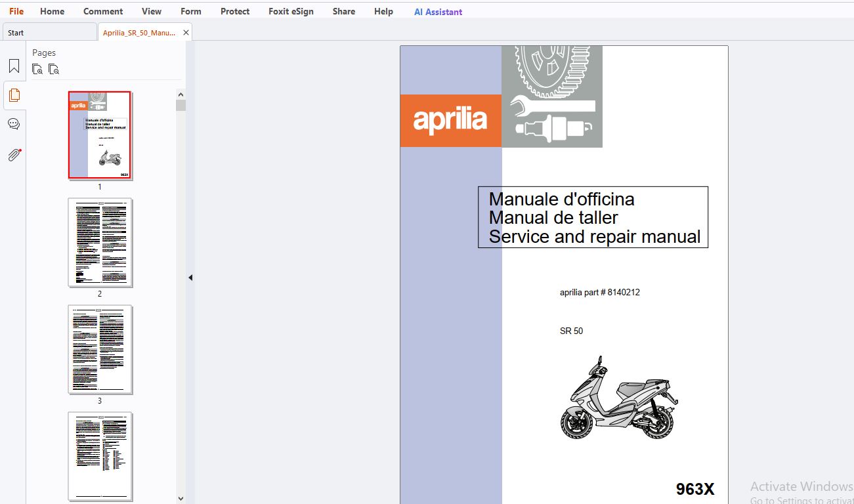
Task: Select the fourth page thumbnail
Action: tap(100, 456)
